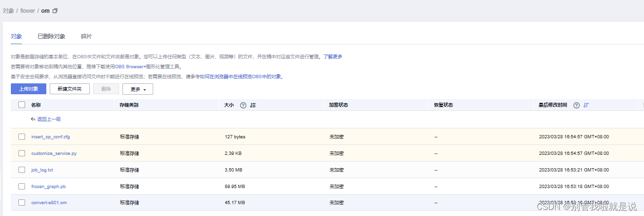
Task: Click 2023/03/28 16:53:18 timestamp cell
Action: (574, 186)
